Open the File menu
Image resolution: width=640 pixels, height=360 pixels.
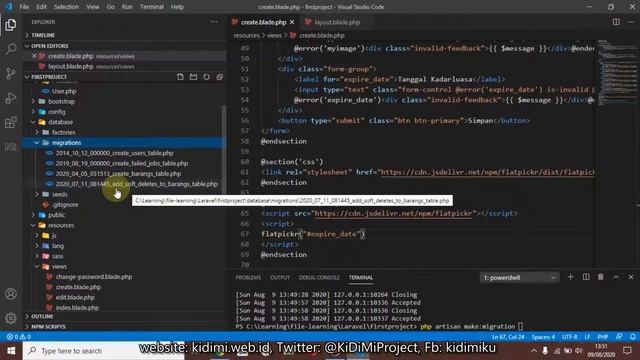[24, 7]
